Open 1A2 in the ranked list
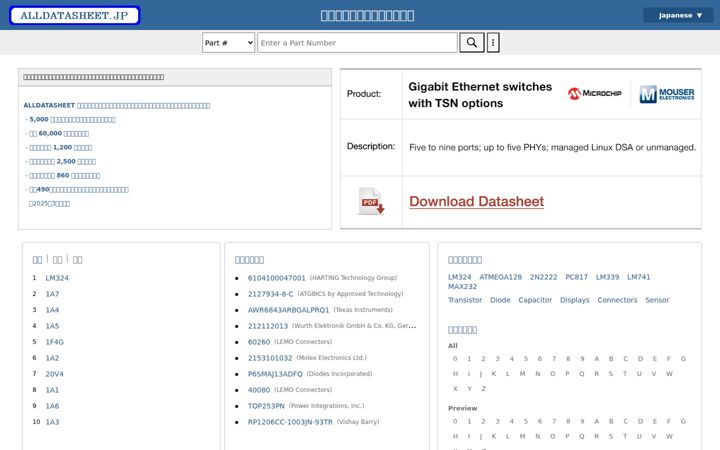This screenshot has height=450, width=720. (52, 358)
